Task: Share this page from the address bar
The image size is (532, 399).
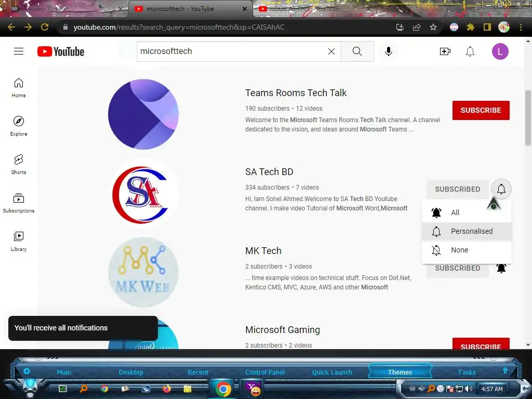Action: click(x=417, y=27)
